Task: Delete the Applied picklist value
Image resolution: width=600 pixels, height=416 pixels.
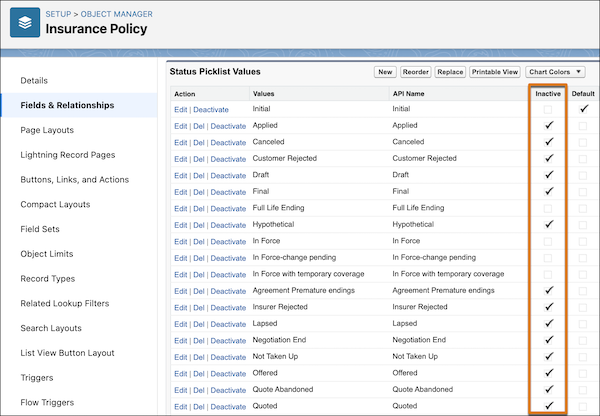Action: pyautogui.click(x=199, y=126)
